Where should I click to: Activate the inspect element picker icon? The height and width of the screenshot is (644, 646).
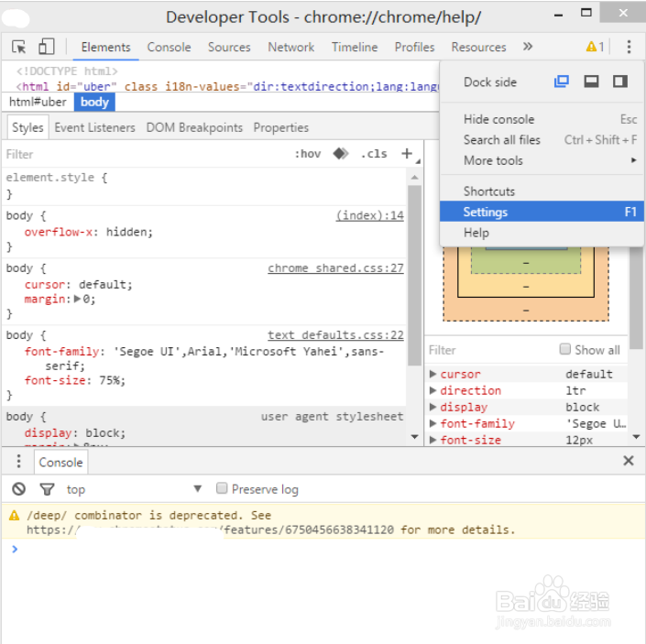click(18, 47)
